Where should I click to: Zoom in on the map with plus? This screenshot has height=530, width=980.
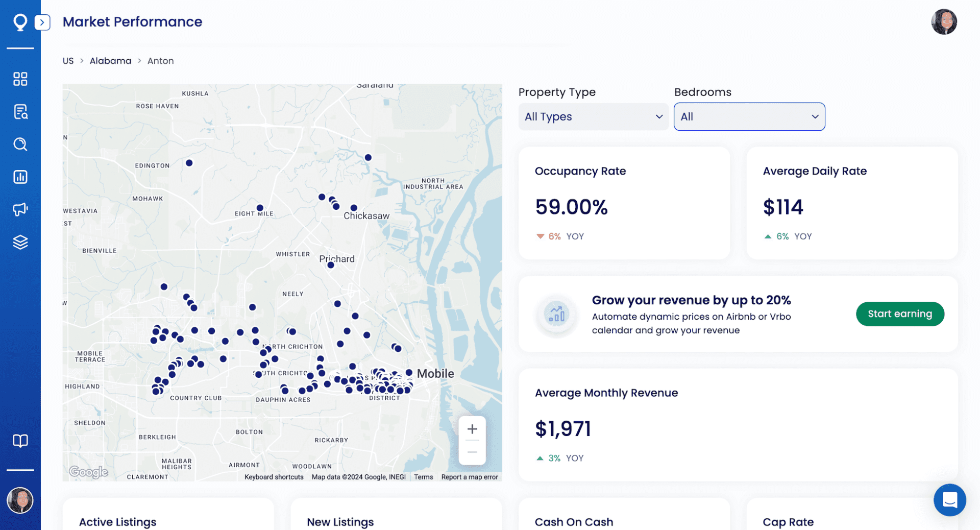(x=472, y=429)
